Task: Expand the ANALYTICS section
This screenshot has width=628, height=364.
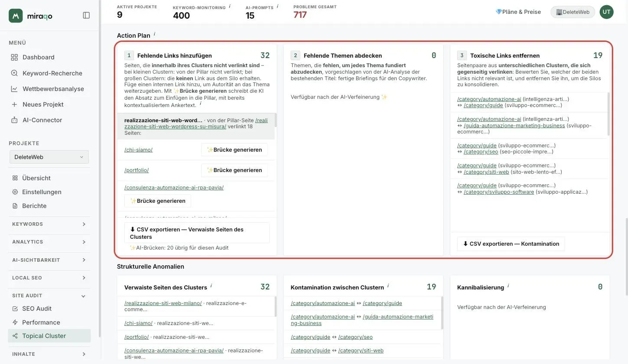Action: pyautogui.click(x=49, y=242)
